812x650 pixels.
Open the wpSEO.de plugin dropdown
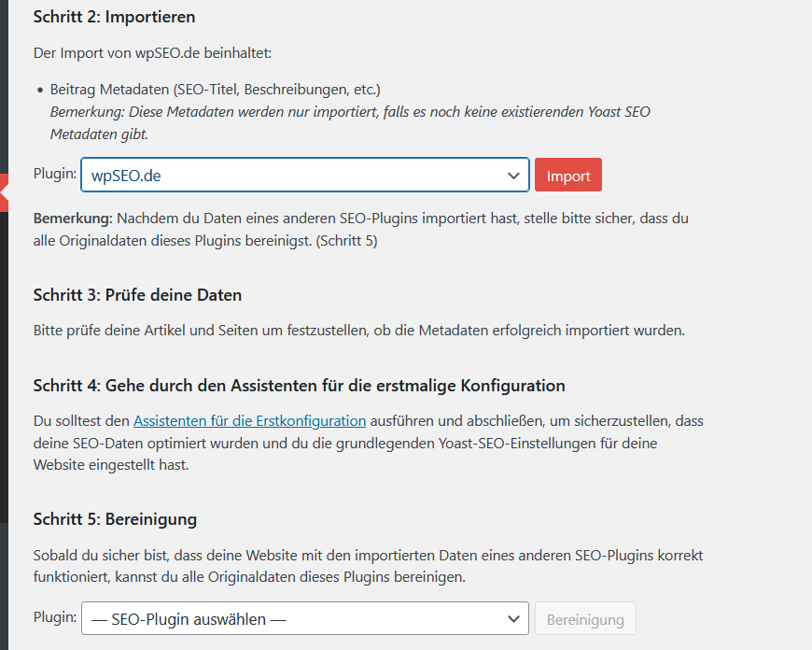(305, 176)
